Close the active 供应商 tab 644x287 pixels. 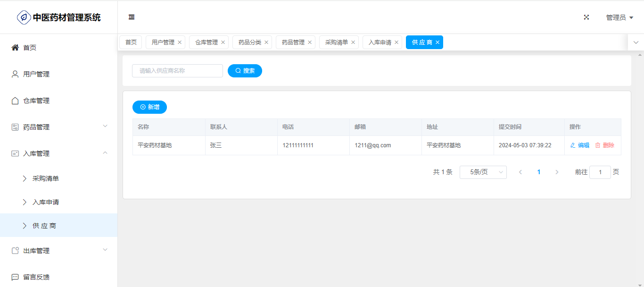click(438, 42)
